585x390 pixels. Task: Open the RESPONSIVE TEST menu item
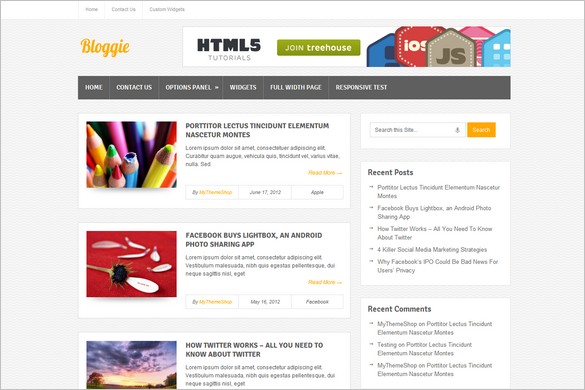coord(361,87)
